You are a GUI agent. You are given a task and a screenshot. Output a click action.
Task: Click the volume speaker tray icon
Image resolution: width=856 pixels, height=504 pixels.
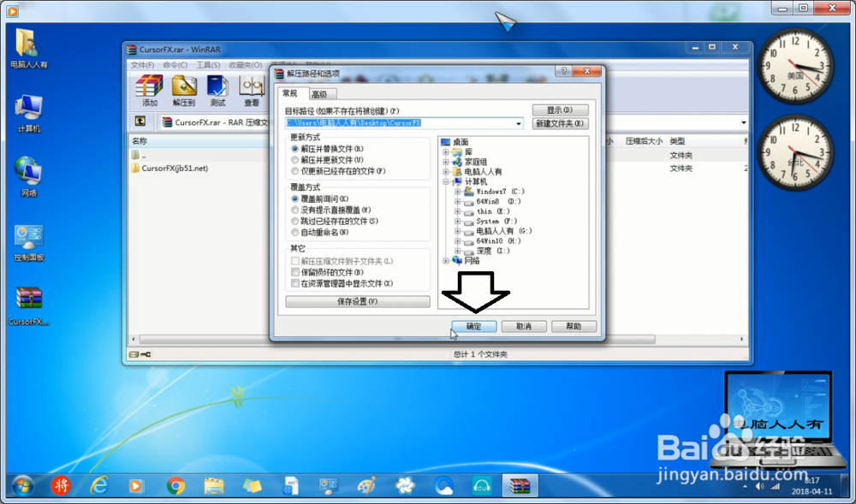coord(759,486)
